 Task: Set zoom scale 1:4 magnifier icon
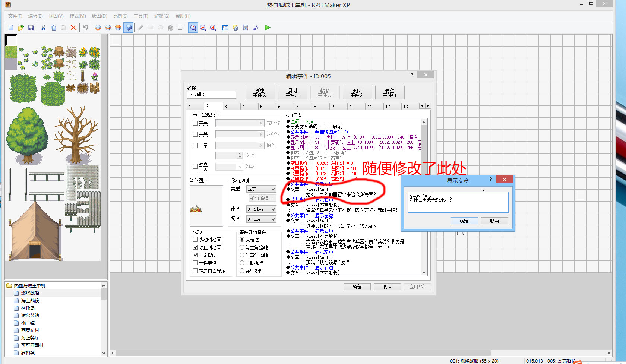pyautogui.click(x=213, y=28)
